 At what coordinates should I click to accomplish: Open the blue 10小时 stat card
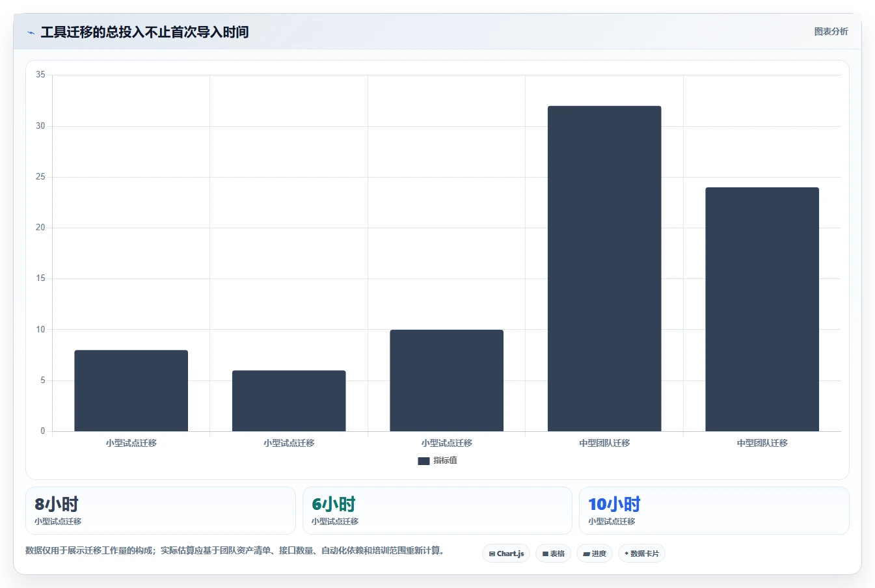click(714, 511)
